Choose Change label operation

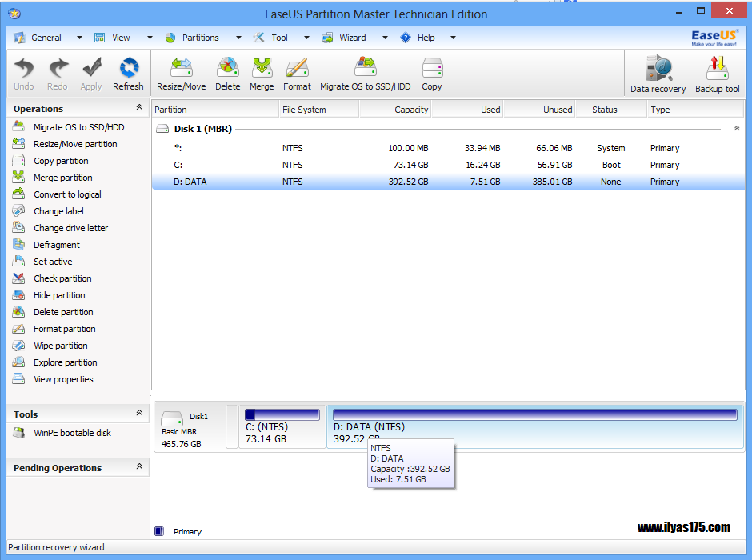click(58, 211)
